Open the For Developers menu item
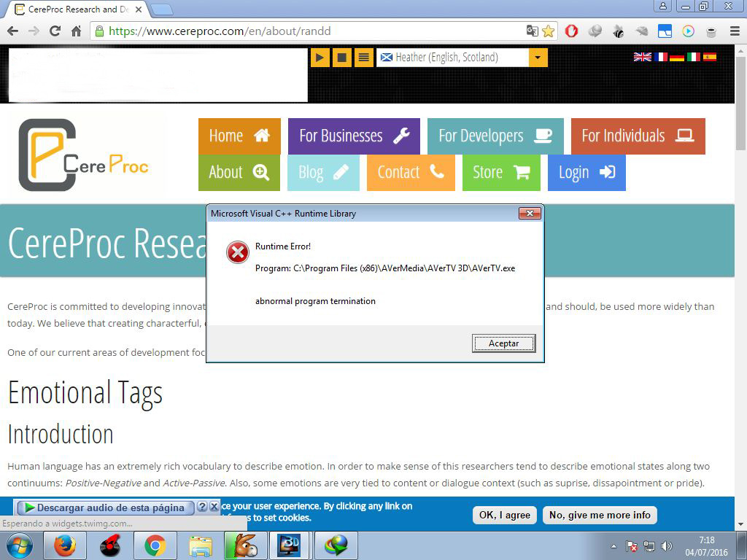Screen dimensions: 747x560 coord(495,136)
